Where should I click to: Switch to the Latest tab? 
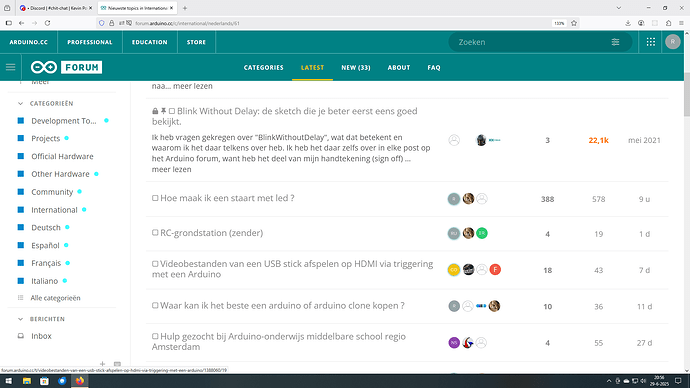pyautogui.click(x=312, y=67)
